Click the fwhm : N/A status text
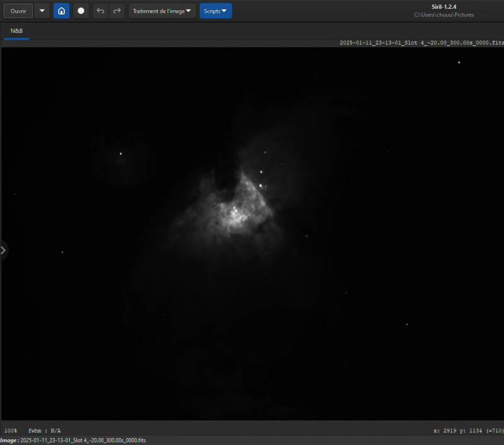This screenshot has height=445, width=504. click(x=44, y=431)
